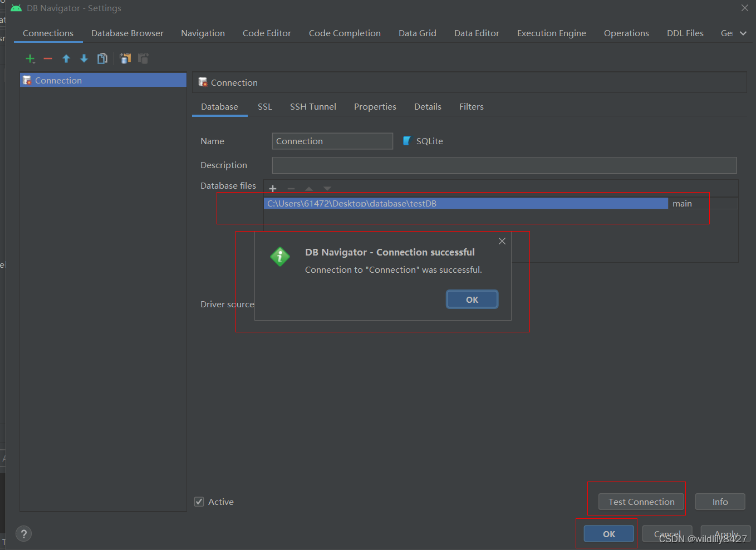Screen dimensions: 756x550
Task: Open the SSL sub-tab
Action: click(x=265, y=107)
